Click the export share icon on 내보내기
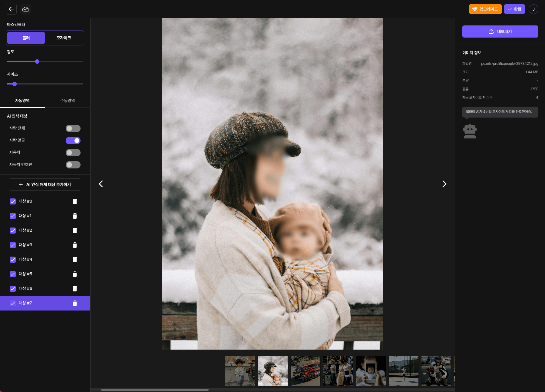The width and height of the screenshot is (545, 392). pos(491,31)
